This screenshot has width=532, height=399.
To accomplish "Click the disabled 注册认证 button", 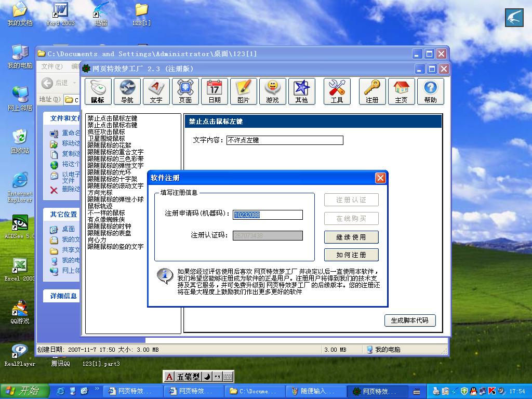I will [x=351, y=200].
